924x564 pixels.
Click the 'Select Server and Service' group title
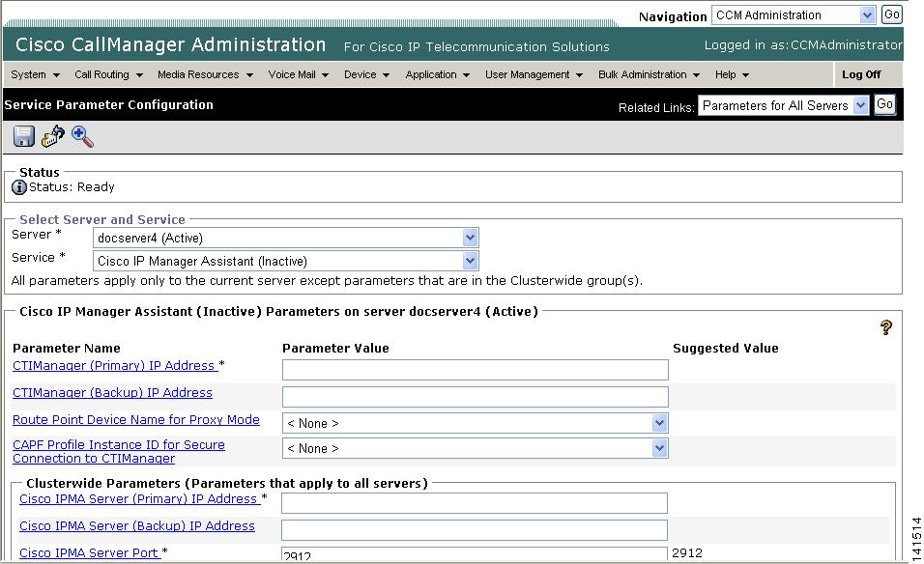pos(101,219)
